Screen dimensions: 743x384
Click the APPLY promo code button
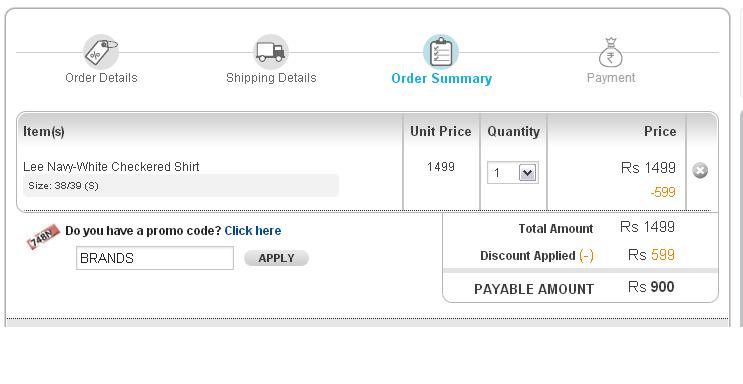pyautogui.click(x=276, y=258)
